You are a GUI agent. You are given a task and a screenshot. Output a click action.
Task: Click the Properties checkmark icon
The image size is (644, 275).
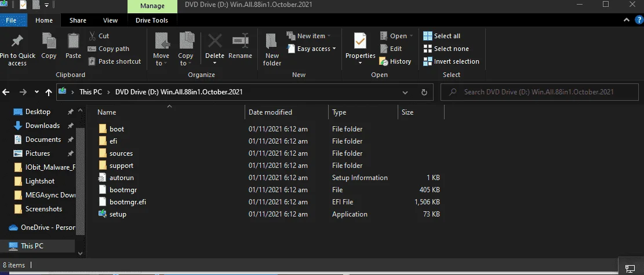[360, 41]
